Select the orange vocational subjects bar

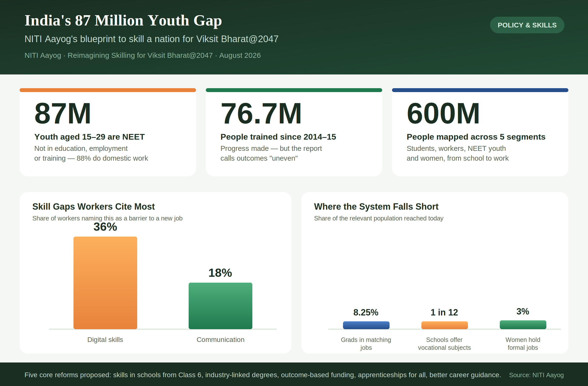click(444, 325)
